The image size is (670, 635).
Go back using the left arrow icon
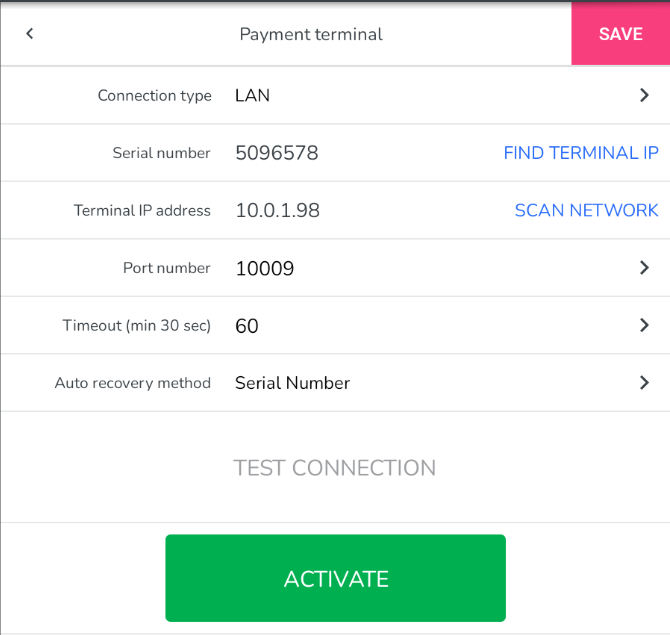point(30,34)
